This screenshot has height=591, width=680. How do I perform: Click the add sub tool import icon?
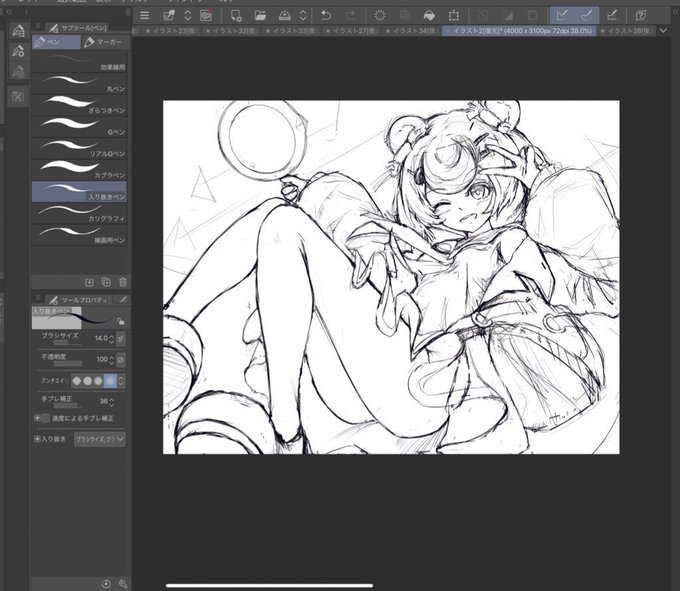[89, 282]
